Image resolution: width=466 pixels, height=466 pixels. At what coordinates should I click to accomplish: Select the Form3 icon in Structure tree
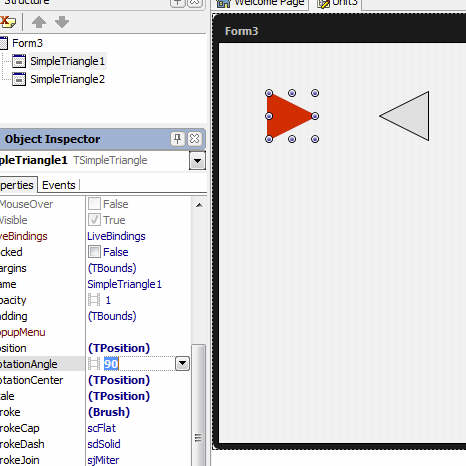point(3,43)
